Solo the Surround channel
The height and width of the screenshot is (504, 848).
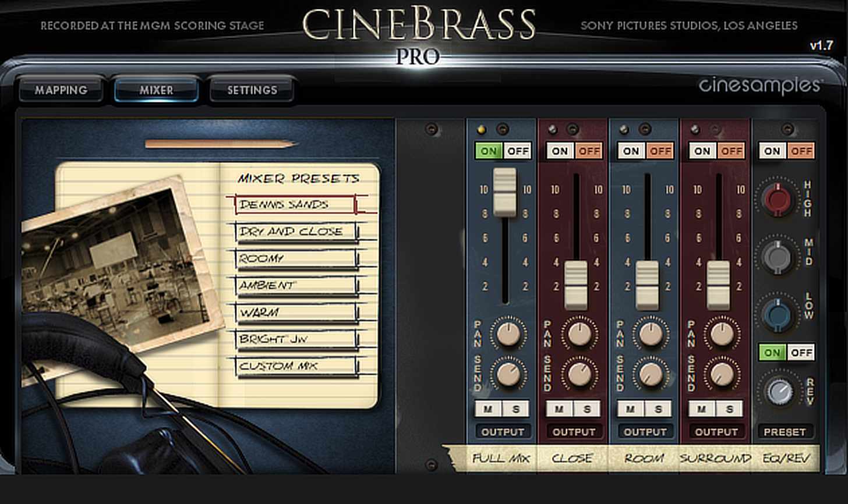tap(729, 409)
